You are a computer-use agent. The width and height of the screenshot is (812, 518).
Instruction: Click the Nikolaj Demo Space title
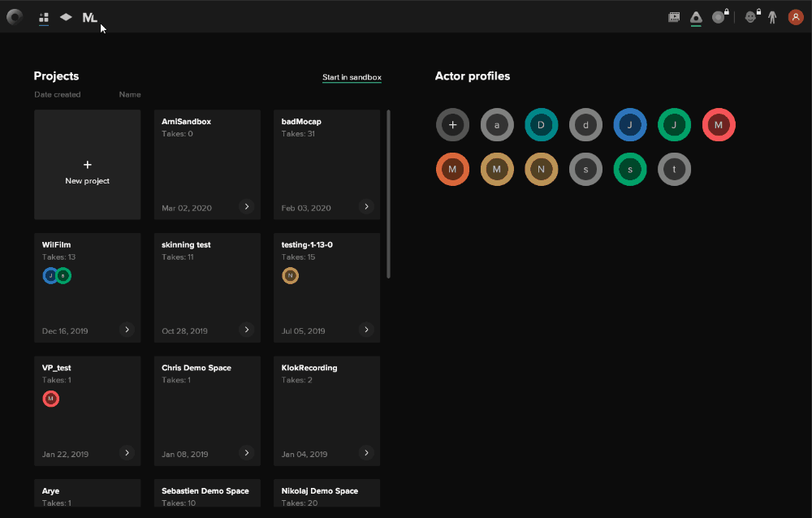pos(319,491)
